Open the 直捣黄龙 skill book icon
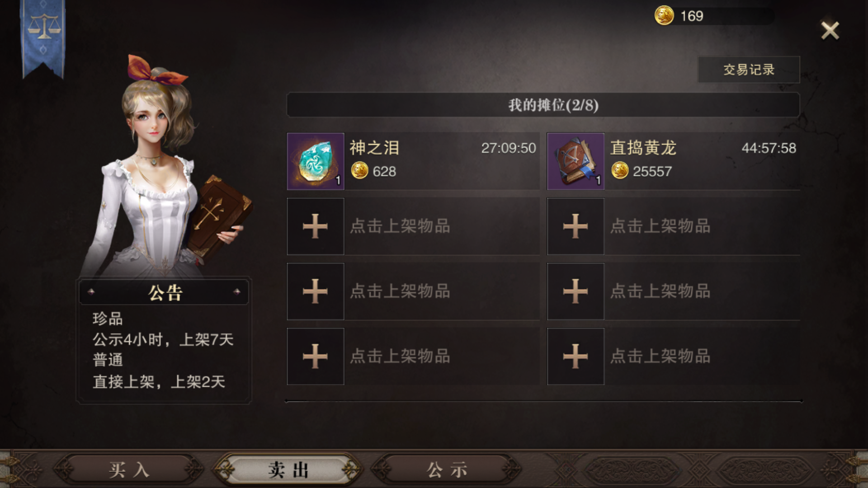 pyautogui.click(x=576, y=161)
